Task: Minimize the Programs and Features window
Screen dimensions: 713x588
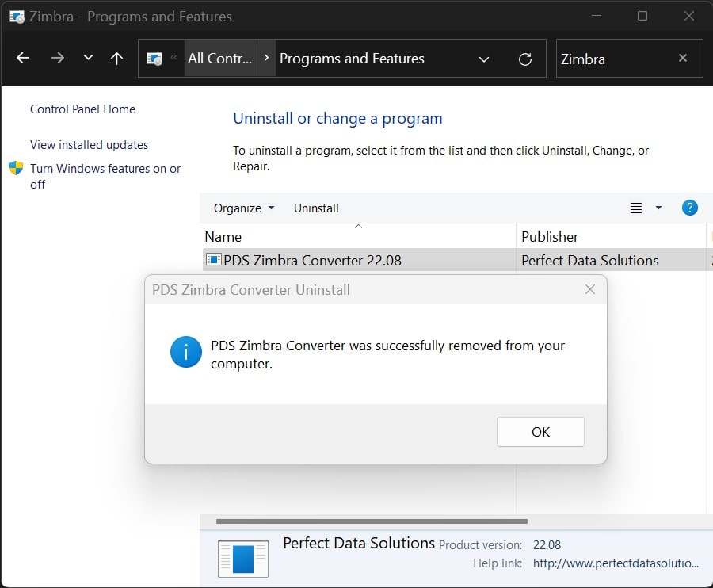Action: (x=597, y=16)
